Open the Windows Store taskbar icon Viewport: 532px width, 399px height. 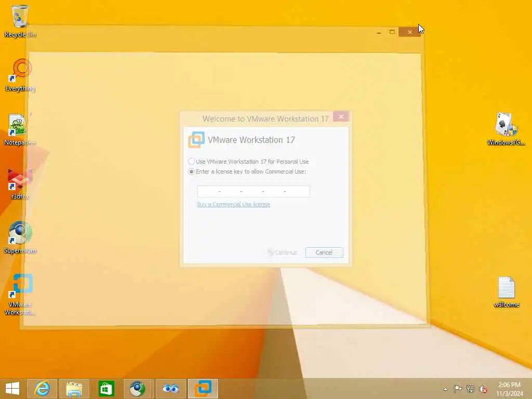coord(106,389)
